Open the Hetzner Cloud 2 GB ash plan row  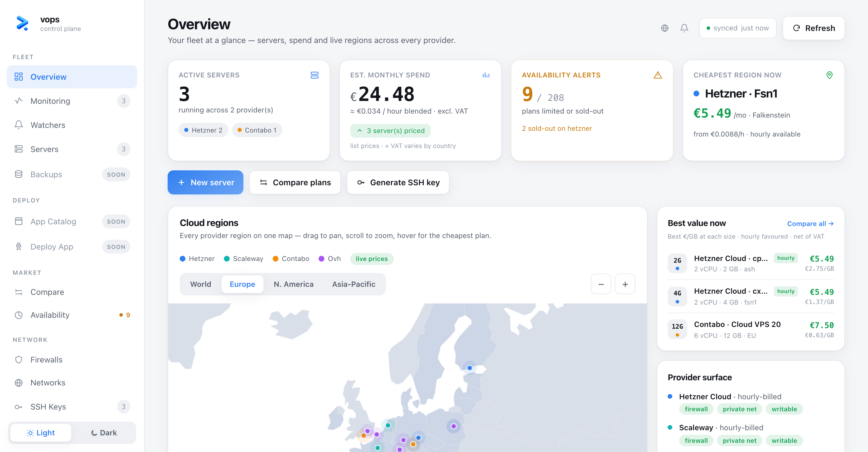click(x=750, y=263)
